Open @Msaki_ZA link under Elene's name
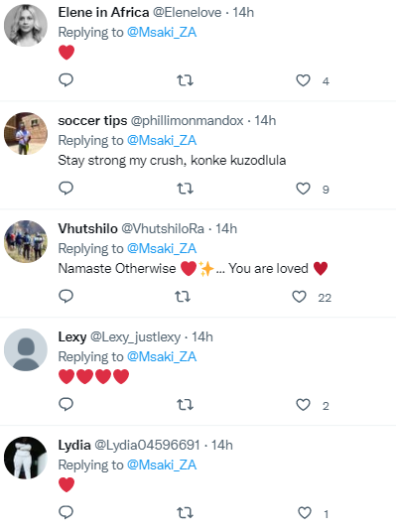Screen dimensions: 396x532 [x=162, y=32]
